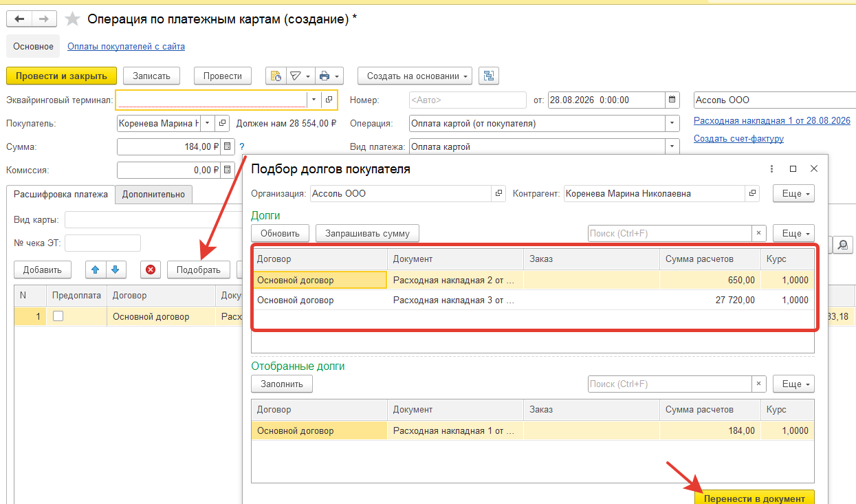Select the Расходная накладная 3 debt row
856x504 pixels.
tap(534, 300)
